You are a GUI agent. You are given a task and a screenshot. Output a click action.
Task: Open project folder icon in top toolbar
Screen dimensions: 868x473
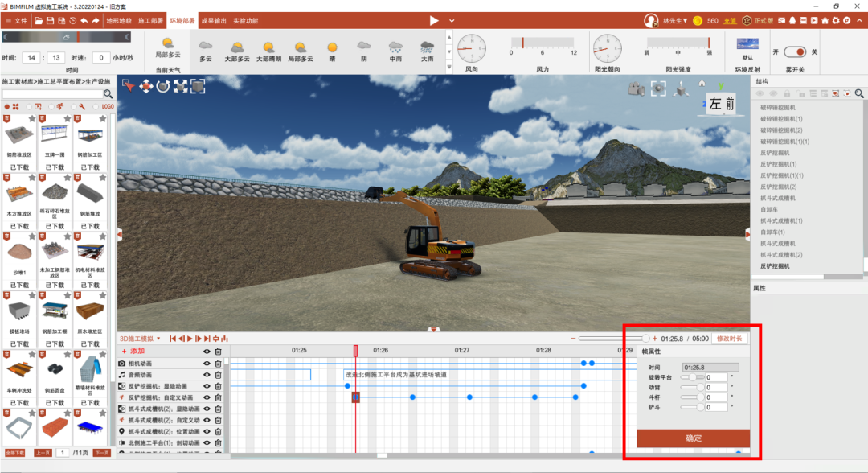pyautogui.click(x=39, y=20)
